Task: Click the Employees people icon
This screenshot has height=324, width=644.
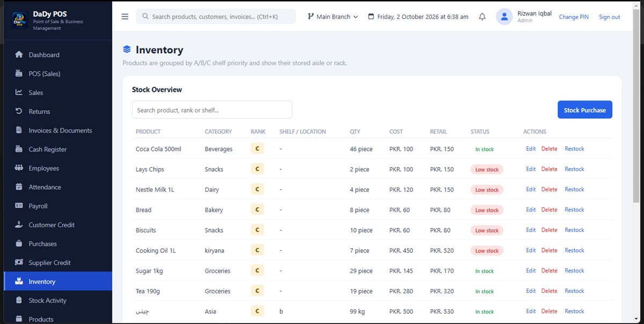Action: 19,168
